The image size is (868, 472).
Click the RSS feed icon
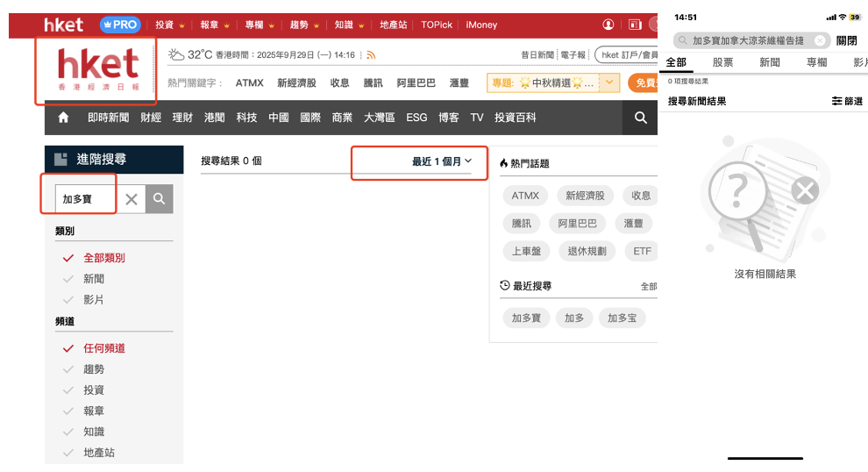[x=371, y=54]
